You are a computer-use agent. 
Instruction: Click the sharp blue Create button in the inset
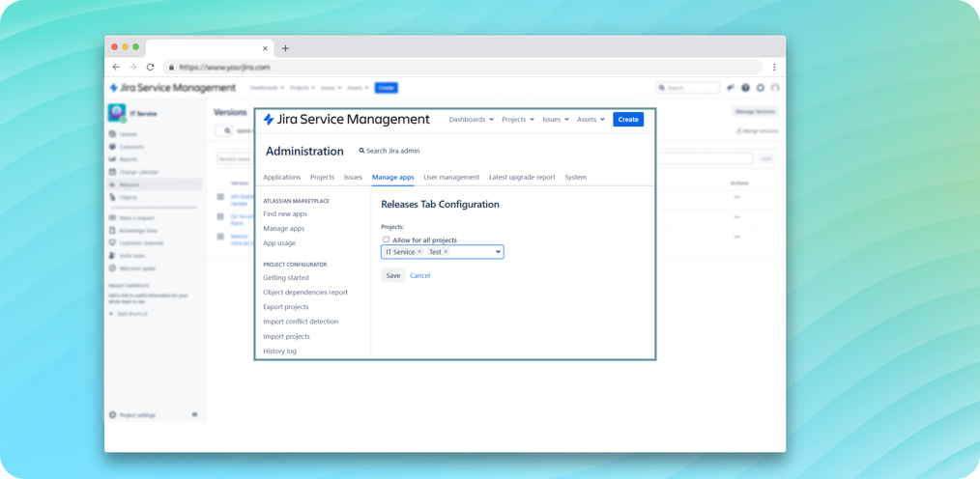tap(628, 120)
